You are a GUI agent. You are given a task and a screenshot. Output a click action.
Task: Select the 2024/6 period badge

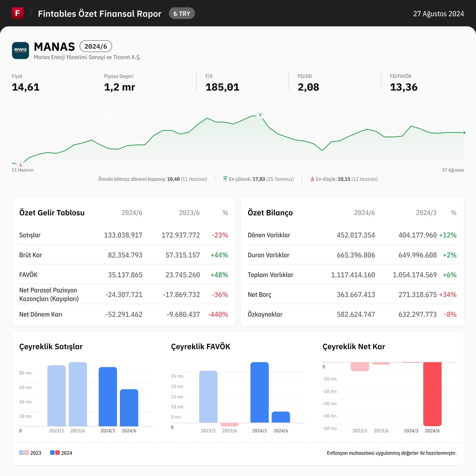[x=96, y=46]
